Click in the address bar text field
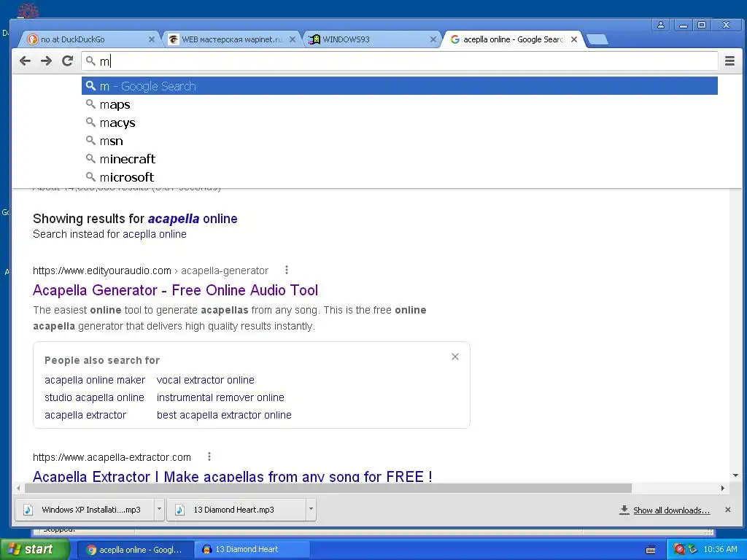The width and height of the screenshot is (747, 560). [400, 61]
